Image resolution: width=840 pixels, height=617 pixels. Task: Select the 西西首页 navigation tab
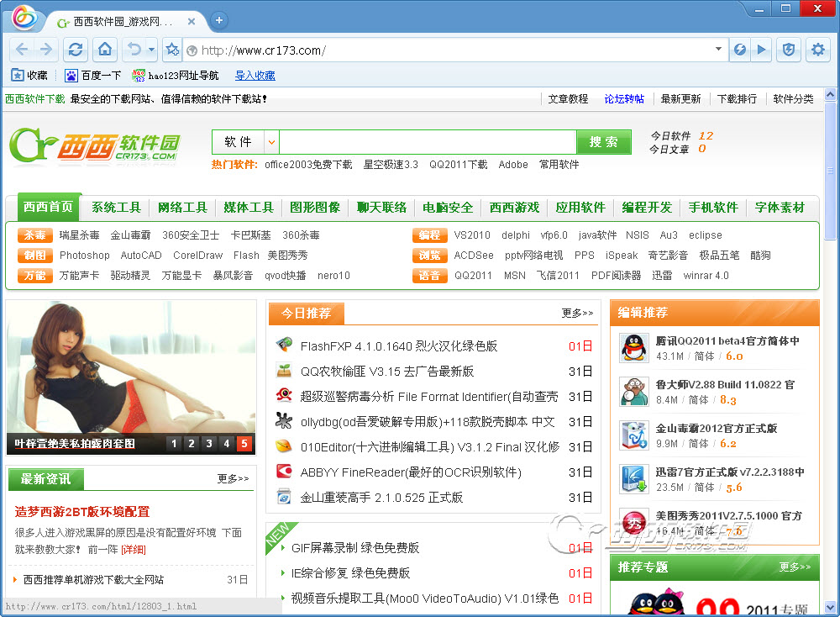pyautogui.click(x=48, y=207)
